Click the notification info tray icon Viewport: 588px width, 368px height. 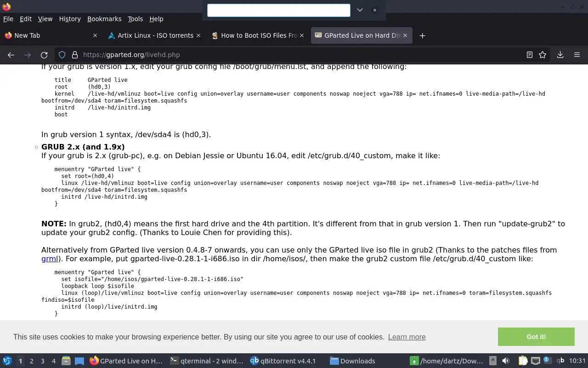tap(547, 360)
